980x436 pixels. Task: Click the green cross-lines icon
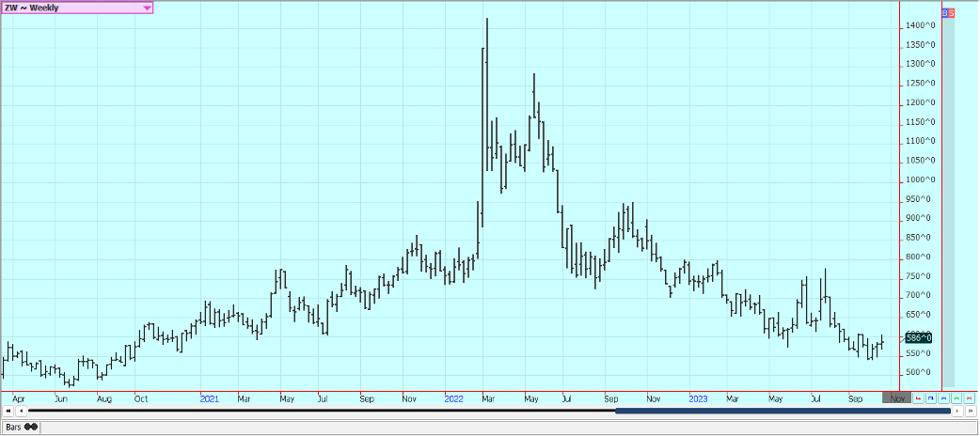pos(956,397)
